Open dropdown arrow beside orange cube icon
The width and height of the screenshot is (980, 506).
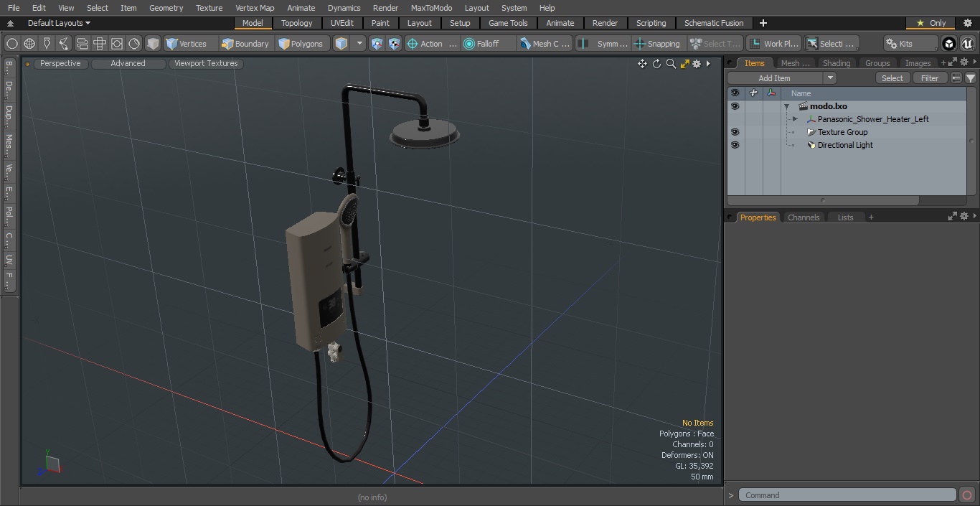(359, 44)
